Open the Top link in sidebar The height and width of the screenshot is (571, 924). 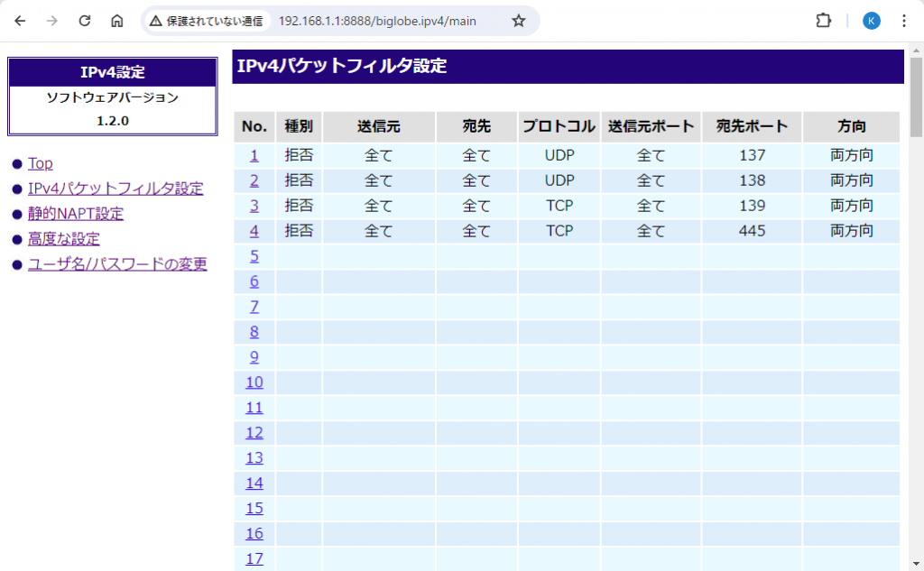click(41, 163)
